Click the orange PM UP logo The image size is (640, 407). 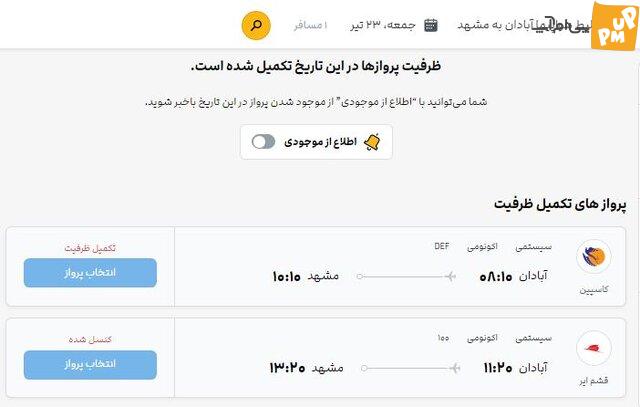(x=615, y=27)
